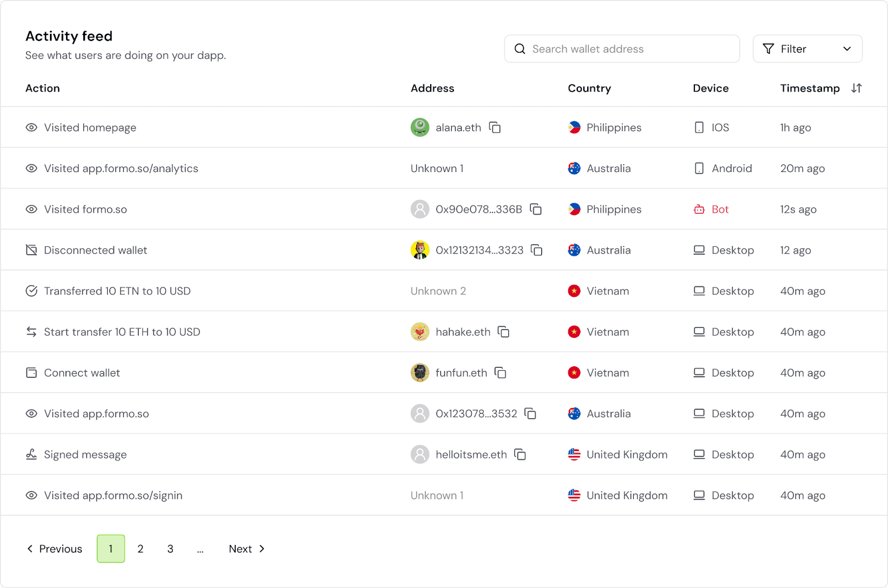Click the 1h ago timestamp
The image size is (888, 588).
click(x=795, y=128)
